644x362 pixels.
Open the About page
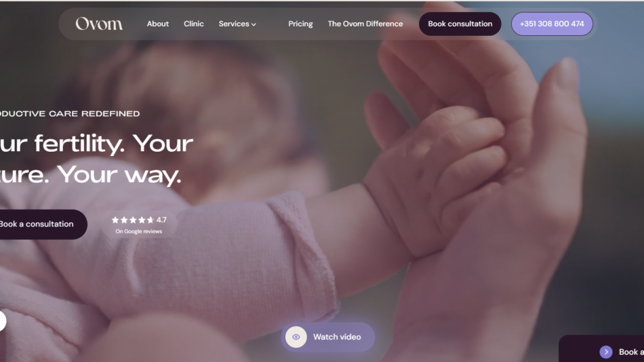(x=158, y=24)
